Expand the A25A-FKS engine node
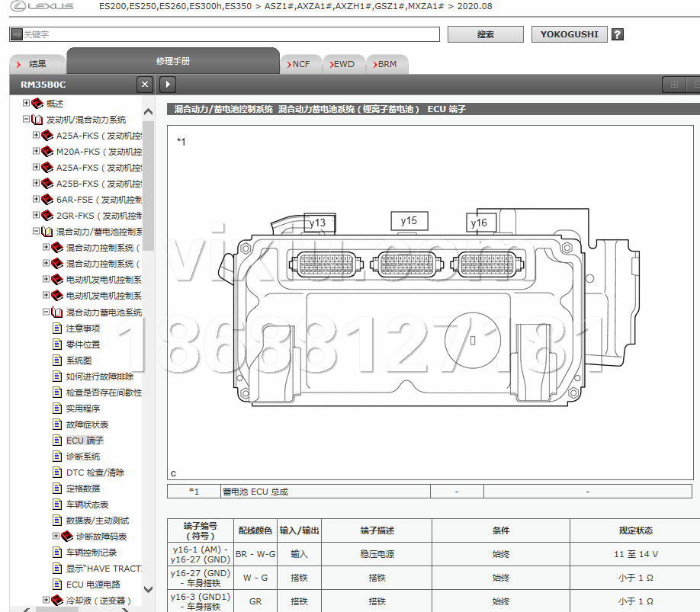 tap(36, 136)
